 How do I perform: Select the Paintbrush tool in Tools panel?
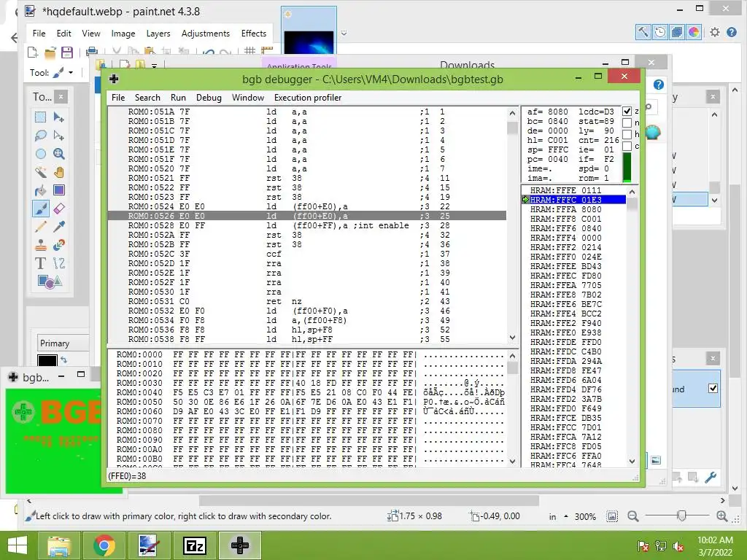pyautogui.click(x=41, y=209)
